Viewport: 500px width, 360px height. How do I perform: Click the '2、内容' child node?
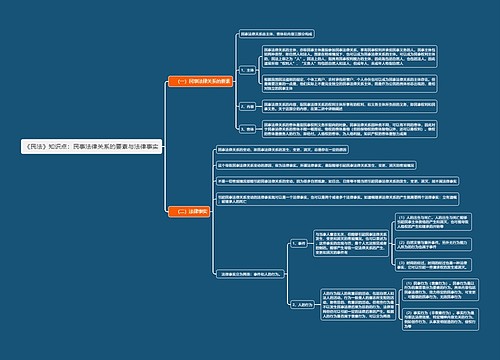[247, 107]
